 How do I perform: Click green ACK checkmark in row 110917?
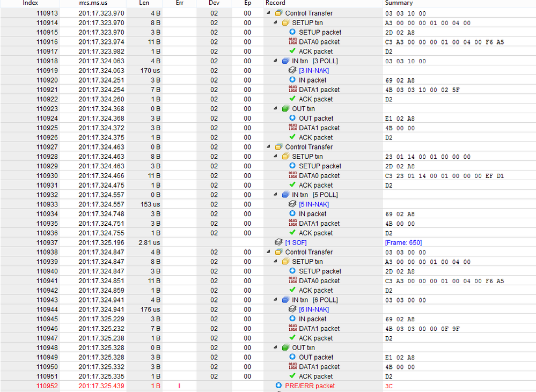(292, 51)
